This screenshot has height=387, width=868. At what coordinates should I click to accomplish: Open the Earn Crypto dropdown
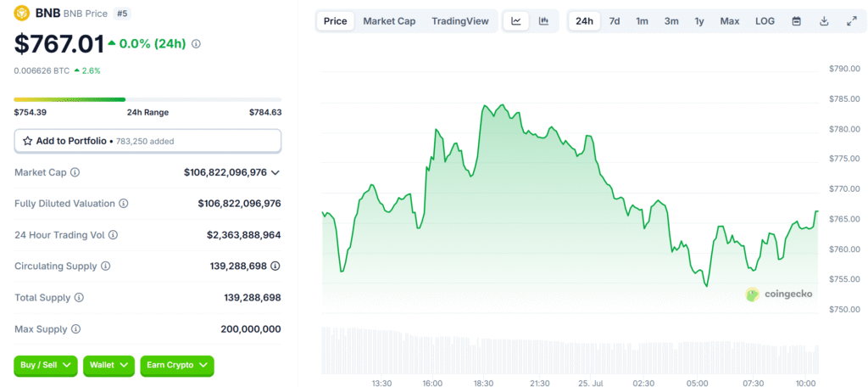pyautogui.click(x=176, y=365)
